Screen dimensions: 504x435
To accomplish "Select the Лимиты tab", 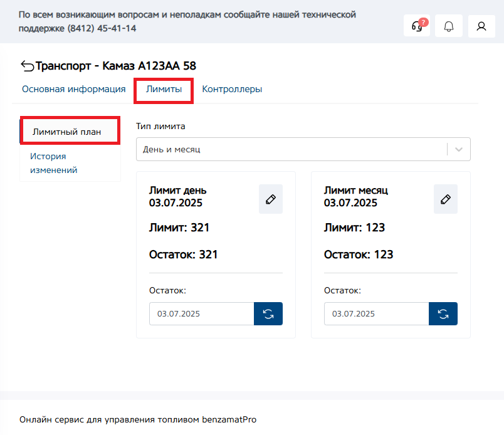I will click(164, 89).
